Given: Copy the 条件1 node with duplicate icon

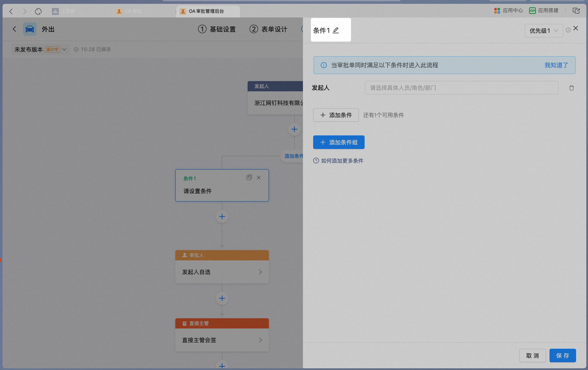Looking at the screenshot, I should [249, 177].
